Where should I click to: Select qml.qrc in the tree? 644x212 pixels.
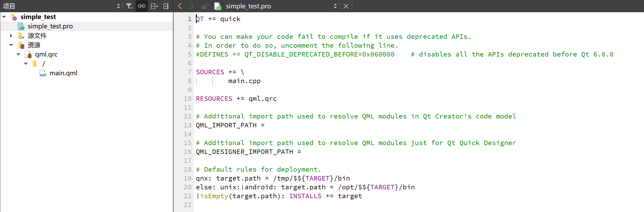(x=46, y=54)
